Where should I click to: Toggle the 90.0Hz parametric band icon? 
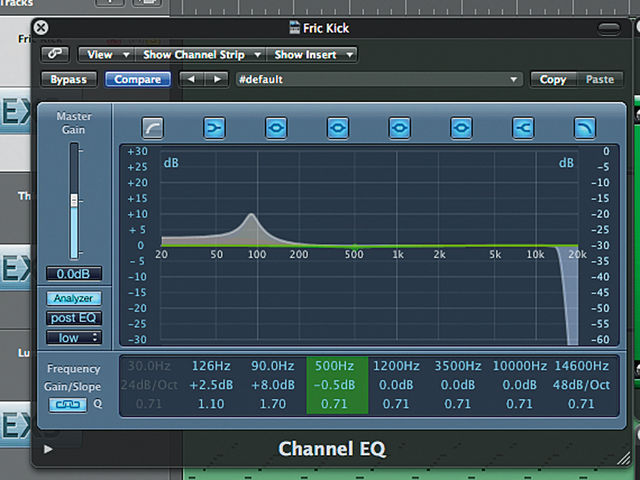click(276, 128)
